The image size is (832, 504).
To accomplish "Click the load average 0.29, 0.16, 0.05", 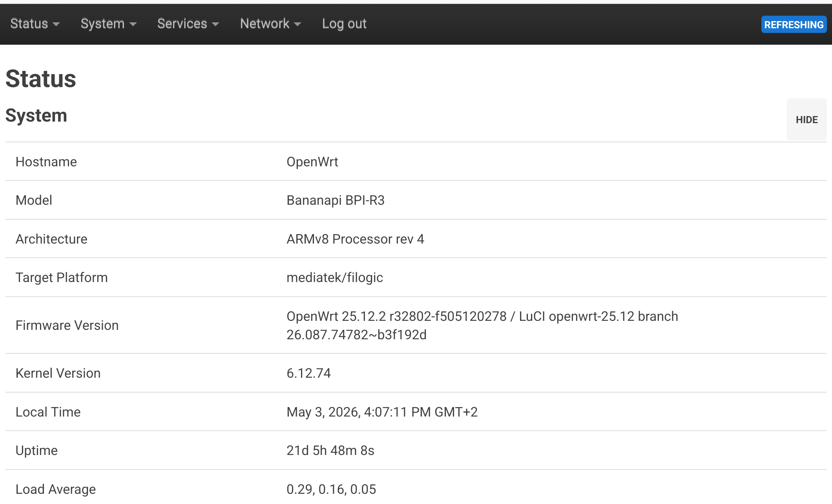I will click(331, 489).
